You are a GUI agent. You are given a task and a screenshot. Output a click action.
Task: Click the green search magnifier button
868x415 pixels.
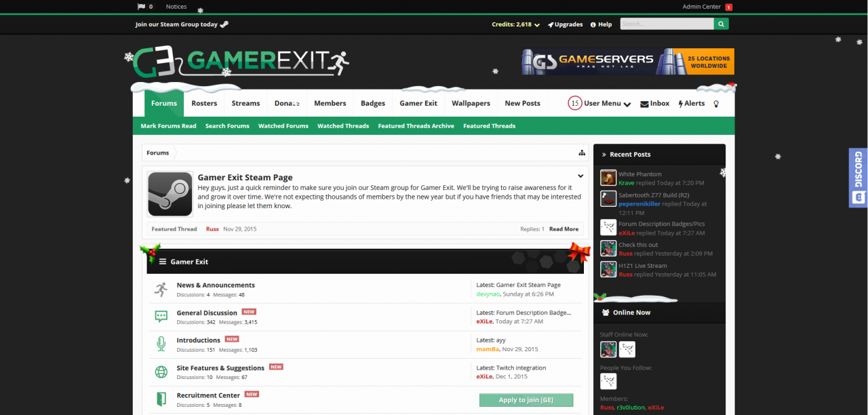(x=721, y=24)
